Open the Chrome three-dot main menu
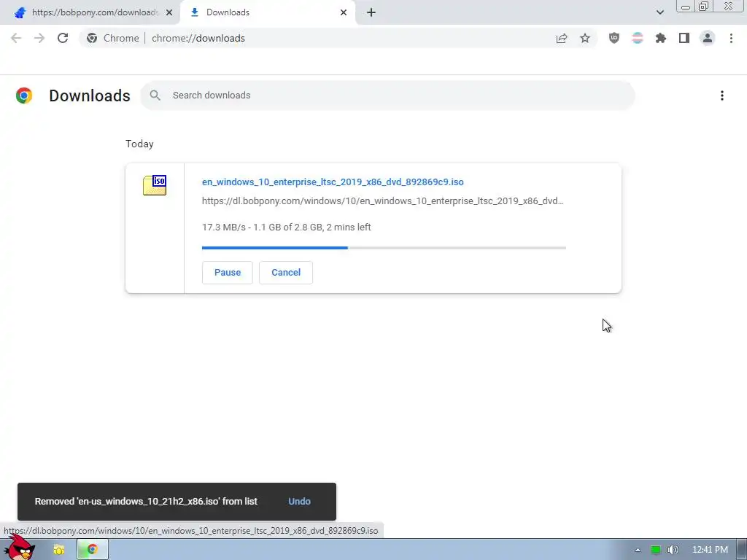 click(731, 38)
